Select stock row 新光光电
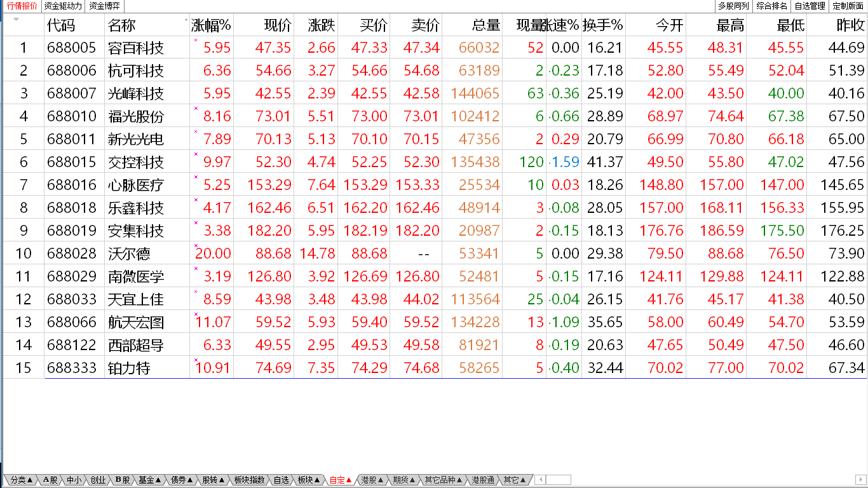Viewport: 868px width, 488px height. [x=434, y=139]
